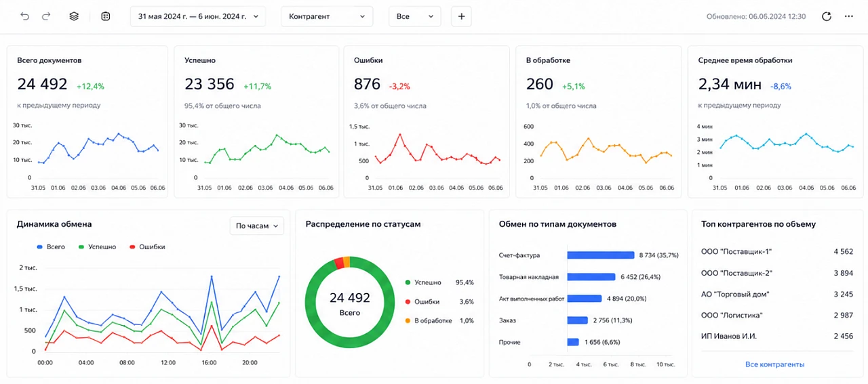Toggle the red Ошибки series in legend

(x=147, y=247)
